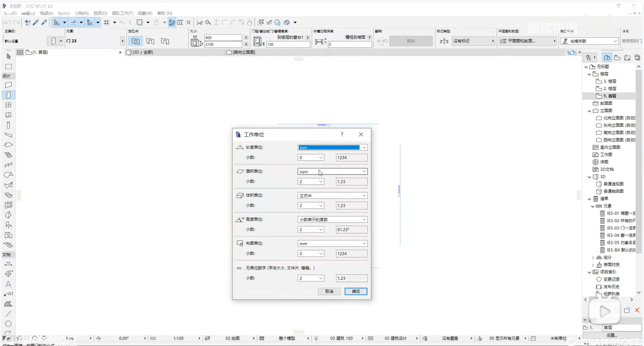Image resolution: width=644 pixels, height=346 pixels.
Task: Select the Arrow selection tool
Action: 9,56
